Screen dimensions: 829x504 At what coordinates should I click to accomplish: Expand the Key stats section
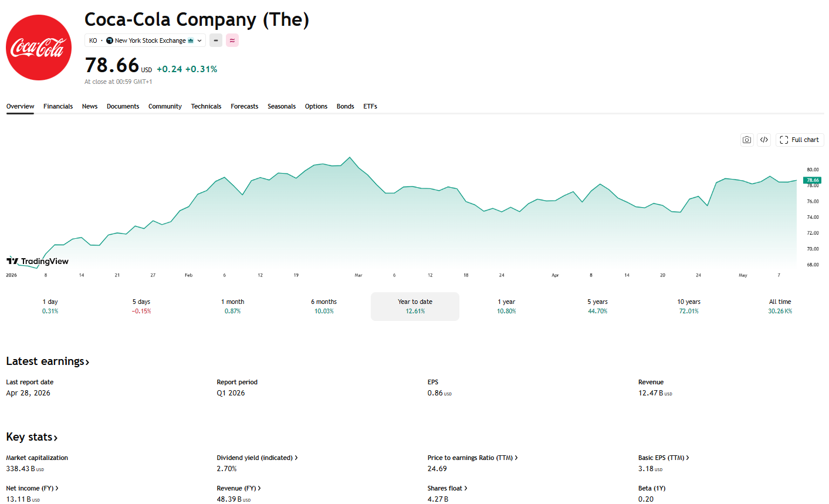pyautogui.click(x=32, y=437)
